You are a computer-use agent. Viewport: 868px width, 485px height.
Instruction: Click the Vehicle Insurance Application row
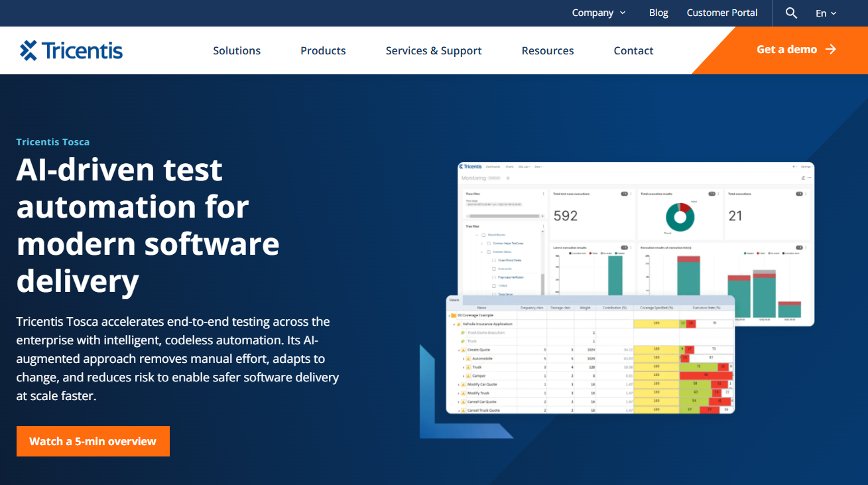[x=591, y=324]
